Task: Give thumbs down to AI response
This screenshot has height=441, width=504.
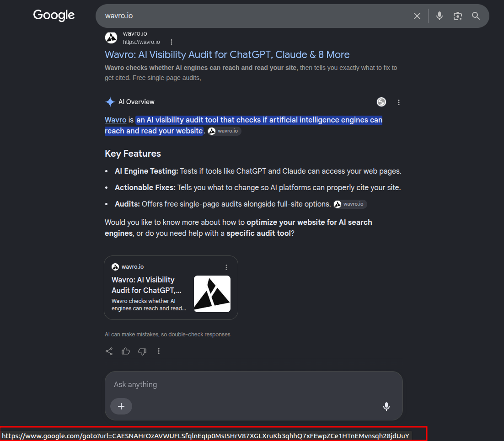Action: pos(142,351)
